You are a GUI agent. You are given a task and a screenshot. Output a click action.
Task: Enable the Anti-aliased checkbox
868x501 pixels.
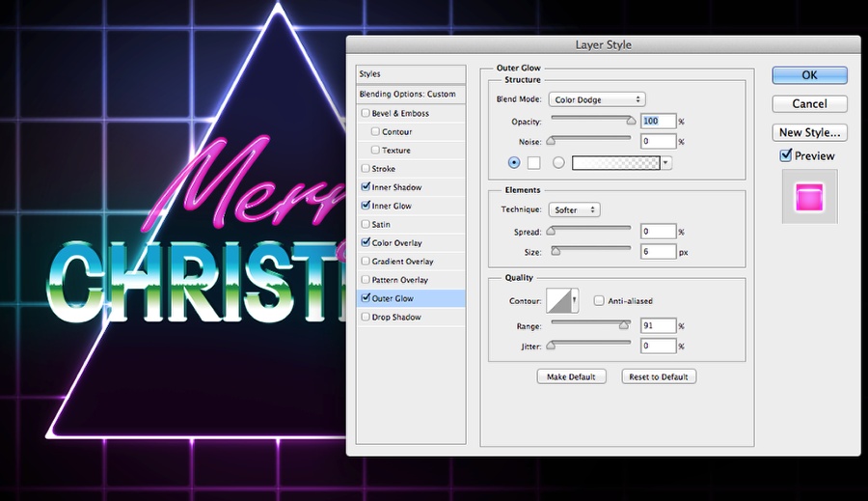coord(598,300)
